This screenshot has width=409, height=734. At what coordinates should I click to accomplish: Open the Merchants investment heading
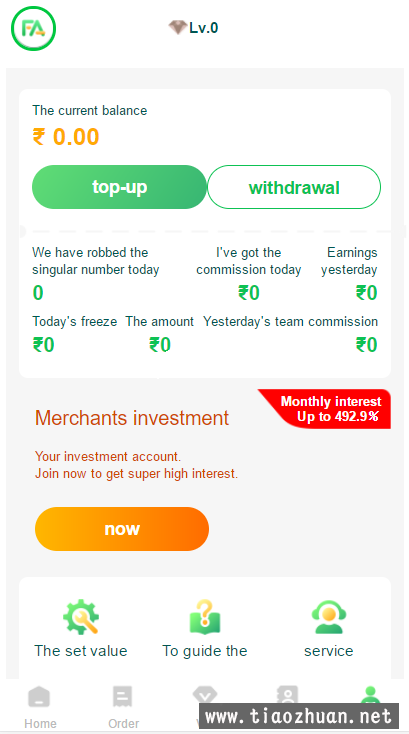pyautogui.click(x=132, y=418)
